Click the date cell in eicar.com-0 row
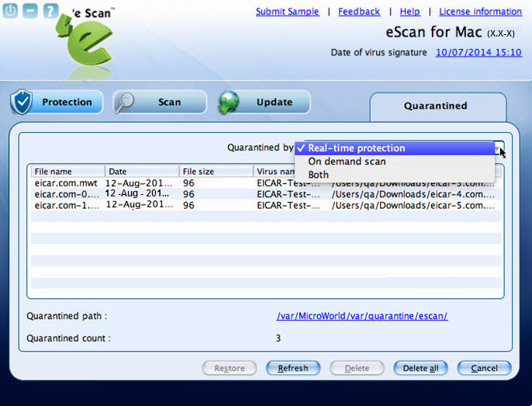This screenshot has height=406, width=532. [x=137, y=193]
